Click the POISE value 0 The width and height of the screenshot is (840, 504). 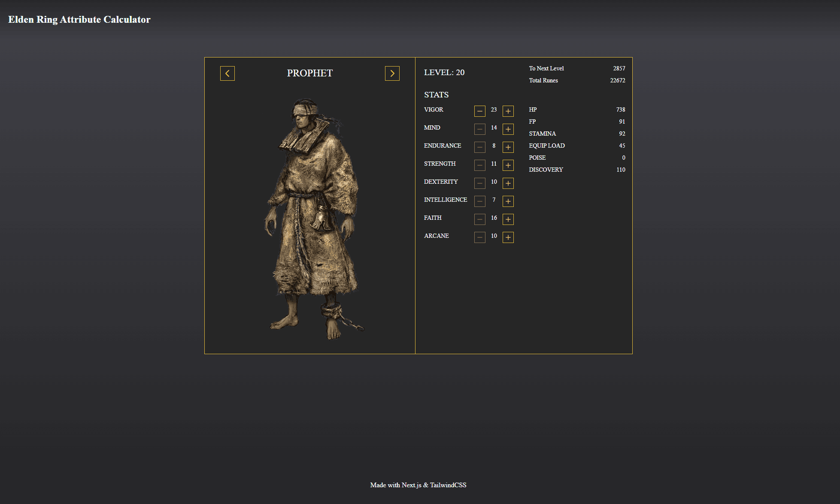pyautogui.click(x=624, y=158)
